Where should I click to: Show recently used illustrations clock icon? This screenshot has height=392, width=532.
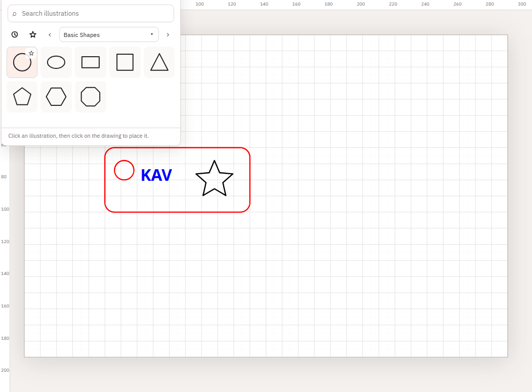(x=15, y=34)
